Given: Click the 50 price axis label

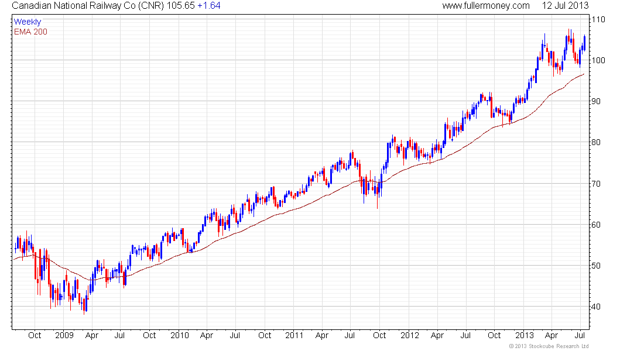Looking at the screenshot, I should point(596,266).
